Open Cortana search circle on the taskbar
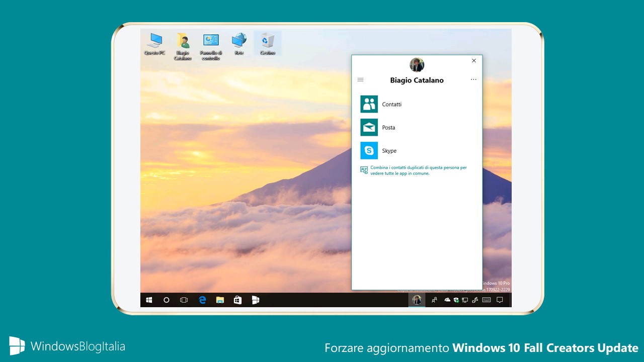The height and width of the screenshot is (362, 644). (x=167, y=300)
